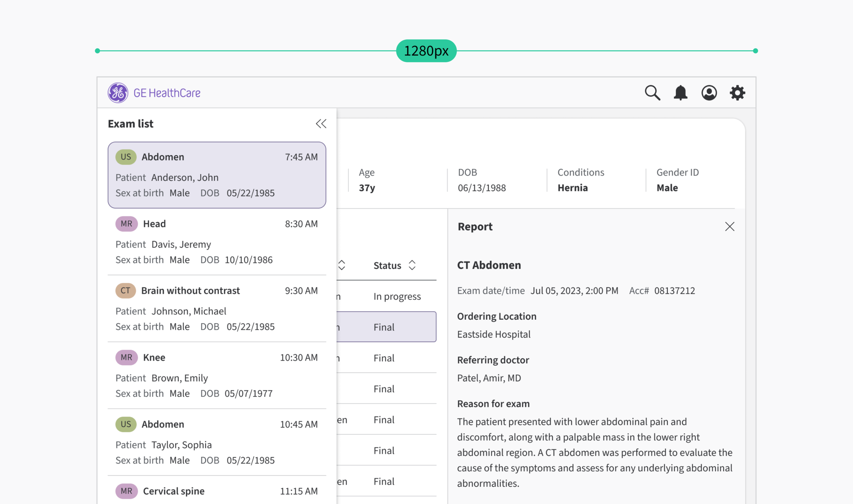Click Eastside Hospital ordering location
Image resolution: width=853 pixels, height=504 pixels.
(493, 334)
